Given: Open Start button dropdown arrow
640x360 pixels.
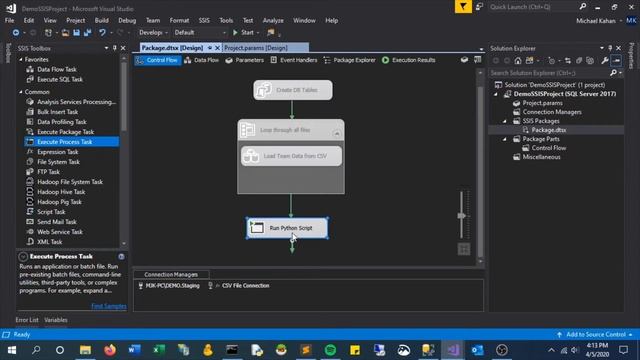Looking at the screenshot, I should (x=258, y=33).
